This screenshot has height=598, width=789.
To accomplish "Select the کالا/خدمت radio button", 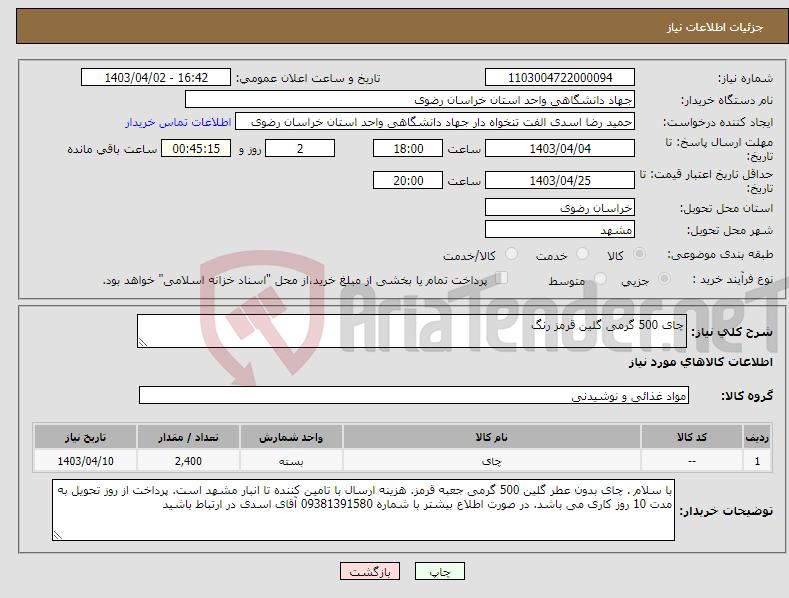I will (511, 254).
